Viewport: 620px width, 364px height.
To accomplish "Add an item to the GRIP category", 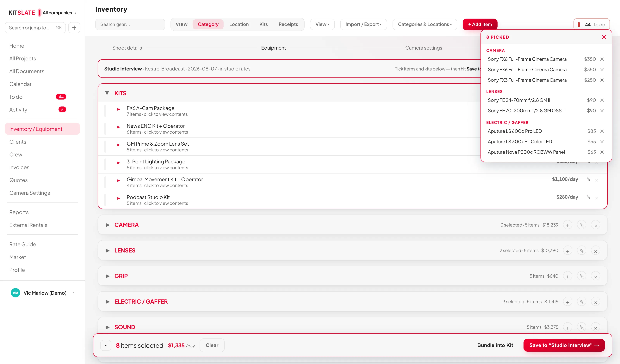I will 568,276.
